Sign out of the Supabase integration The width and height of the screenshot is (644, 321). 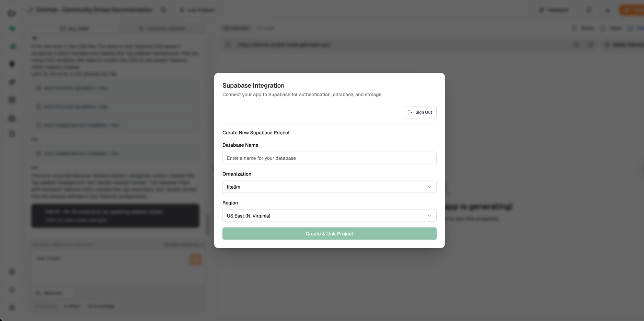pos(419,112)
